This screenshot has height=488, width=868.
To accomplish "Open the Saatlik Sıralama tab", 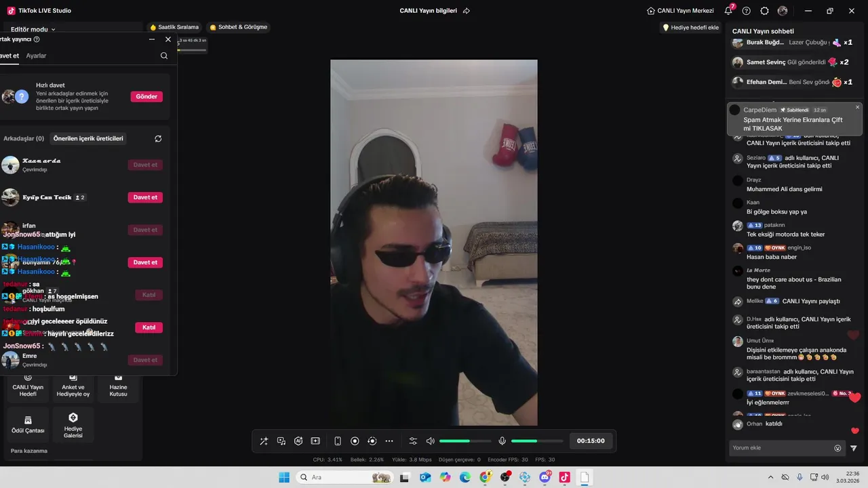I will click(x=174, y=27).
